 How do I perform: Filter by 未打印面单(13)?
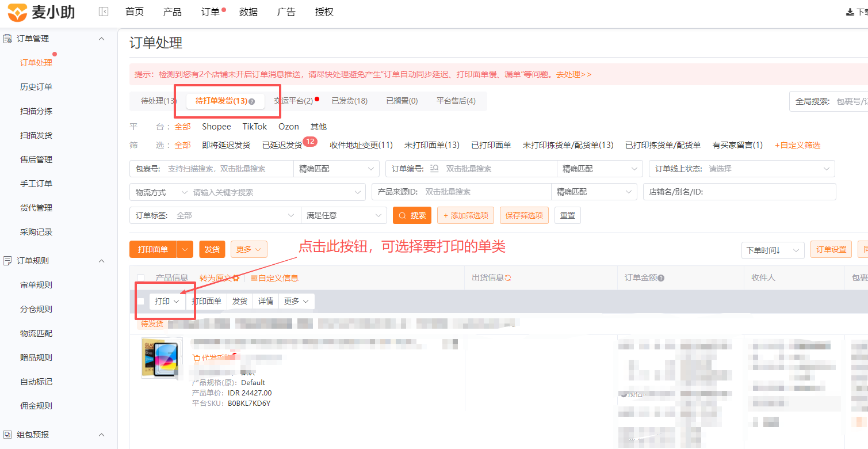click(x=432, y=145)
